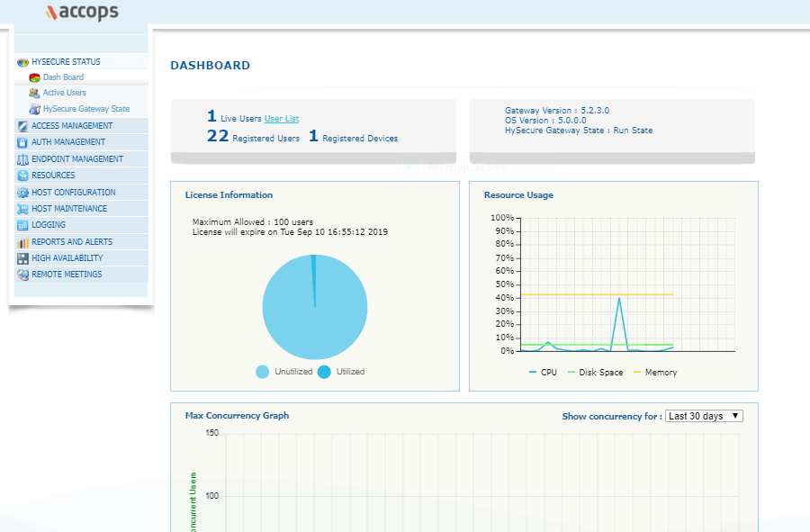Viewport: 810px width, 532px height.
Task: Open the Resources menu
Action: pos(82,176)
